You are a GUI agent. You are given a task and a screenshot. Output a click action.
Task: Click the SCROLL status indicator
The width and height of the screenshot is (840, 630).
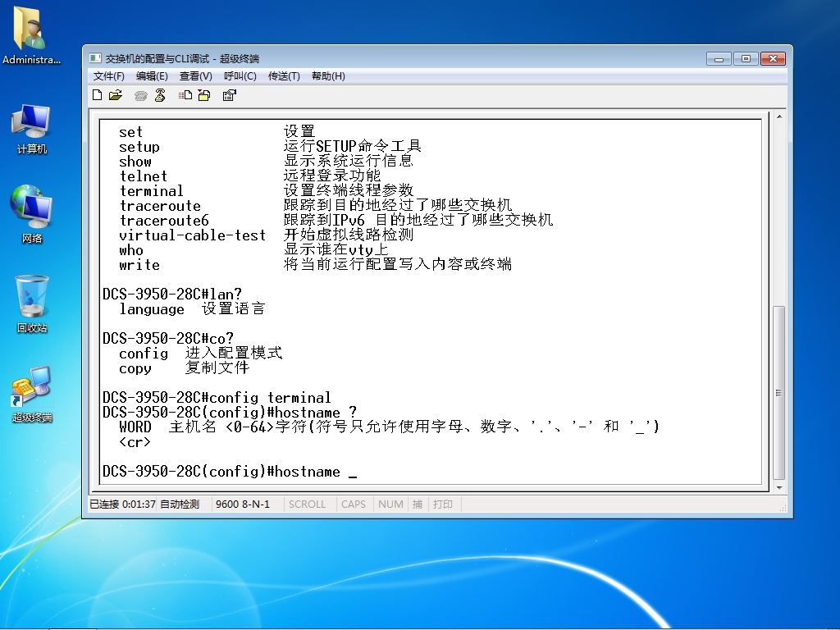click(307, 504)
